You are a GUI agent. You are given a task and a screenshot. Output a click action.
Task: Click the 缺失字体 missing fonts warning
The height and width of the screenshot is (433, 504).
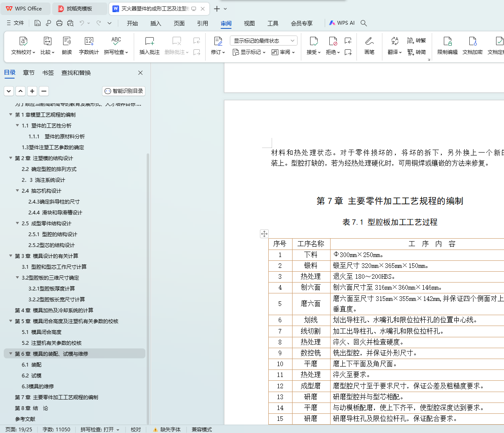167,429
